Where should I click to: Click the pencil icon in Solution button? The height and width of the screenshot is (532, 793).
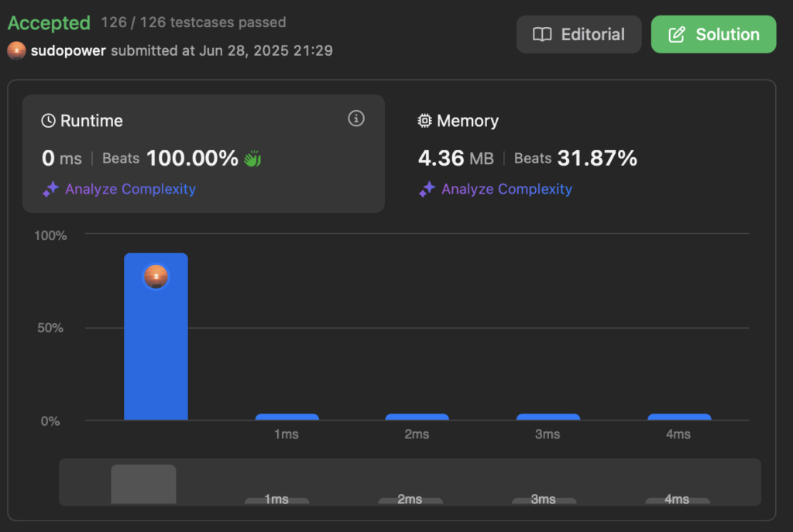677,34
